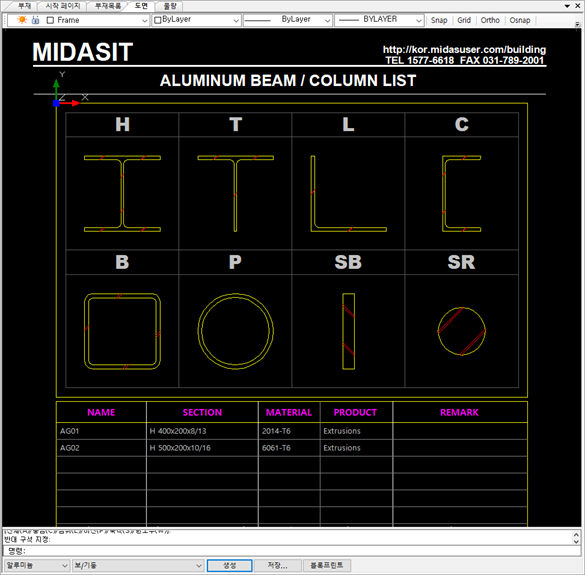Toggle Osnap mode
The width and height of the screenshot is (585, 575).
click(520, 20)
